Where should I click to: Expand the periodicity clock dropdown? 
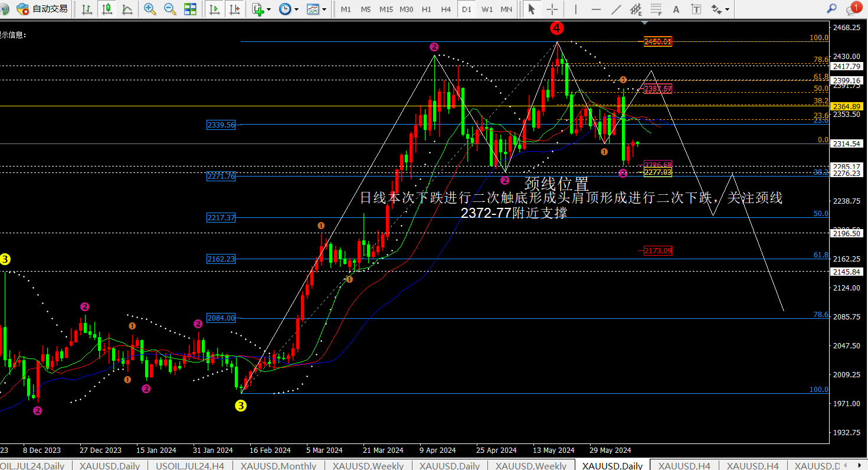pyautogui.click(x=289, y=9)
